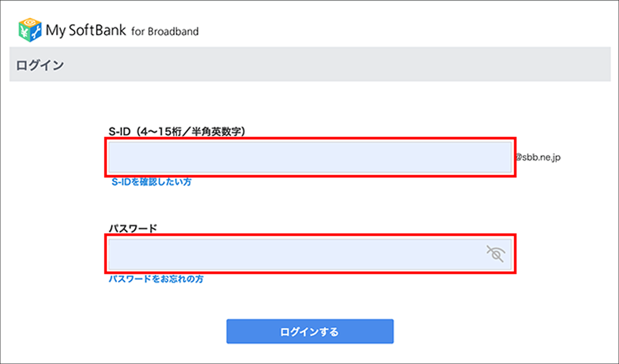Click the "S-ID" field label
The image size is (619, 364).
pyautogui.click(x=120, y=132)
